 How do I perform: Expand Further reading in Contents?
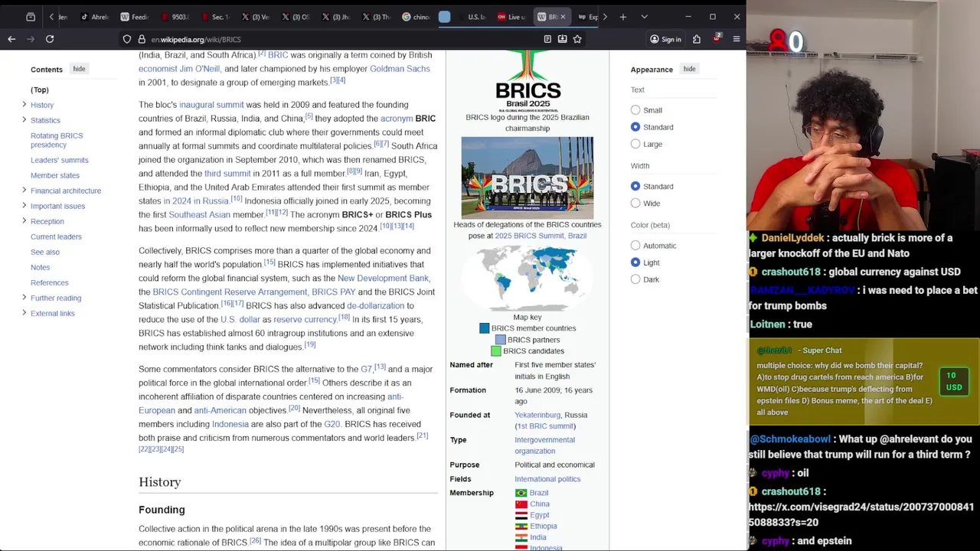tap(24, 297)
